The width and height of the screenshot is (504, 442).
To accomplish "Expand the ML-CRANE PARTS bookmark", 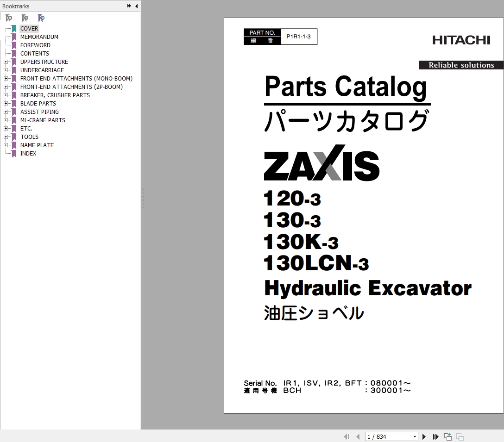I will [6, 120].
